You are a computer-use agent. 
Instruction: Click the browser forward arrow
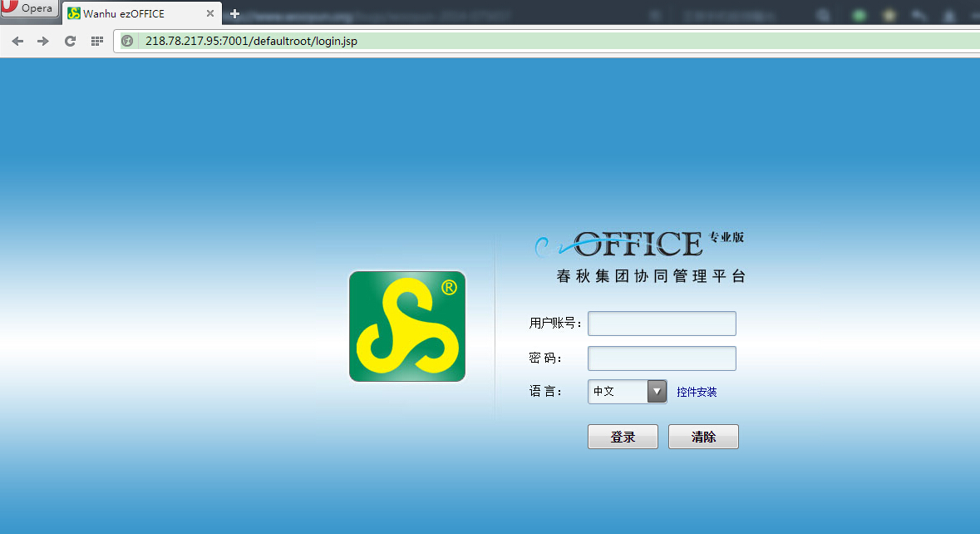[x=42, y=42]
